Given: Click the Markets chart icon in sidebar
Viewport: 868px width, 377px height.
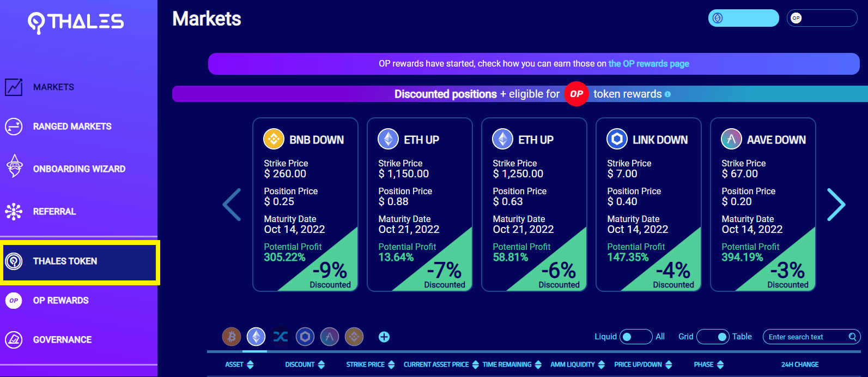Looking at the screenshot, I should 14,87.
